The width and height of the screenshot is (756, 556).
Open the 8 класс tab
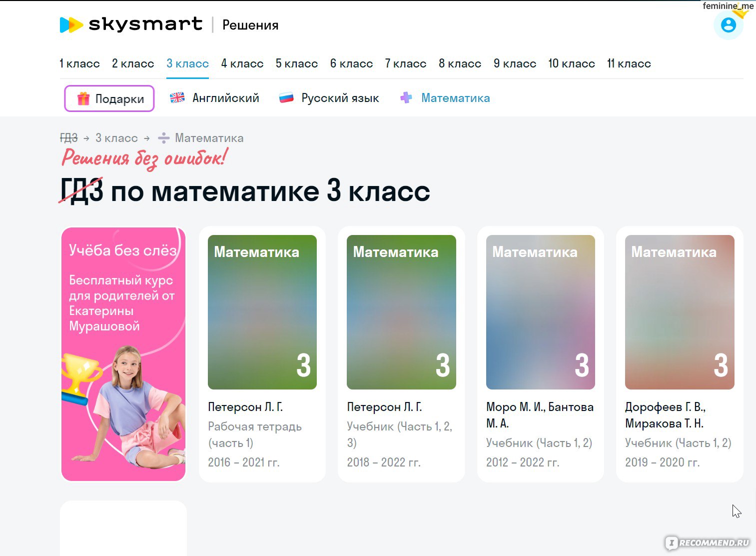460,63
